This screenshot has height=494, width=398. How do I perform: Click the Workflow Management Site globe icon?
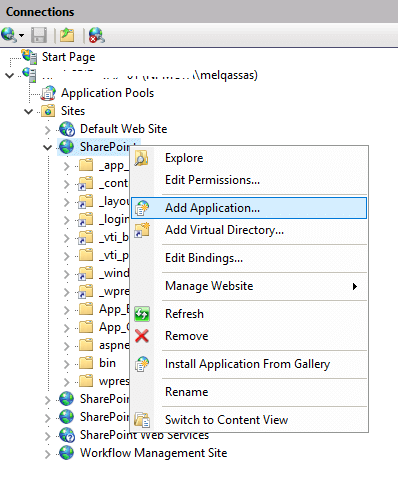(x=67, y=453)
